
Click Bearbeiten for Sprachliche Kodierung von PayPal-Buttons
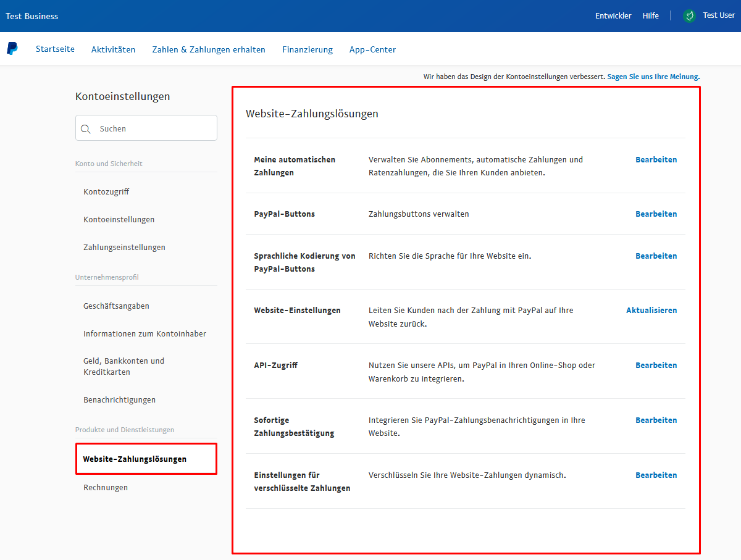[656, 256]
